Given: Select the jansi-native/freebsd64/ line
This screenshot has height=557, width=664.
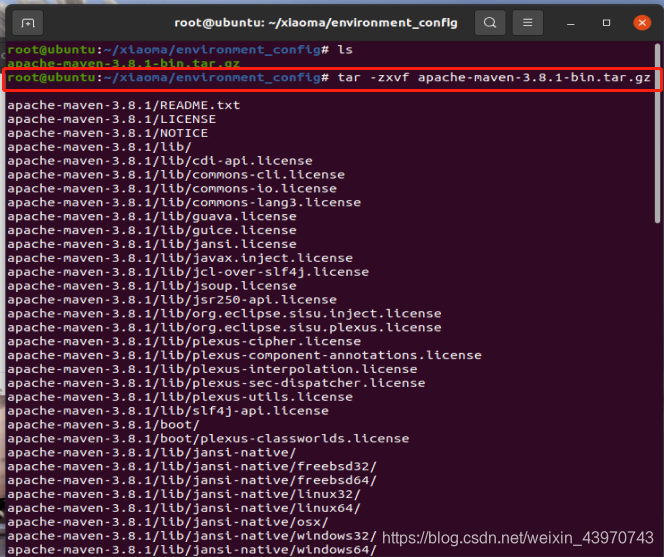Looking at the screenshot, I should [192, 480].
